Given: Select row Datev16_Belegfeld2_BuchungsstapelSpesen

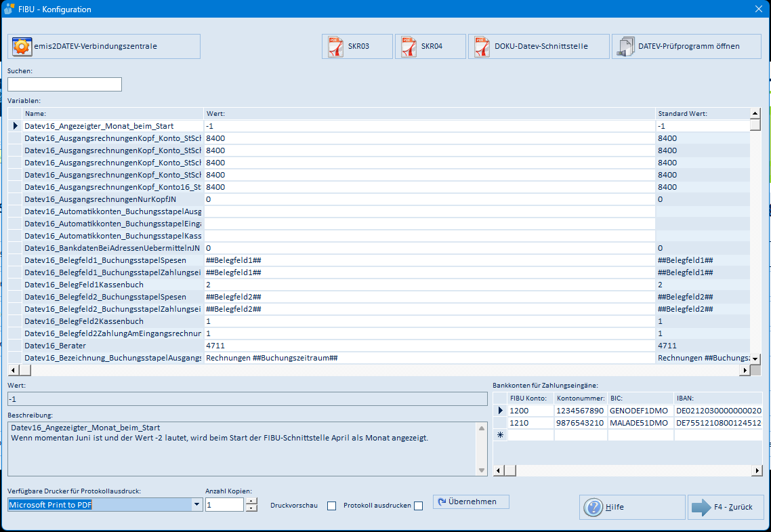Looking at the screenshot, I should pos(113,297).
